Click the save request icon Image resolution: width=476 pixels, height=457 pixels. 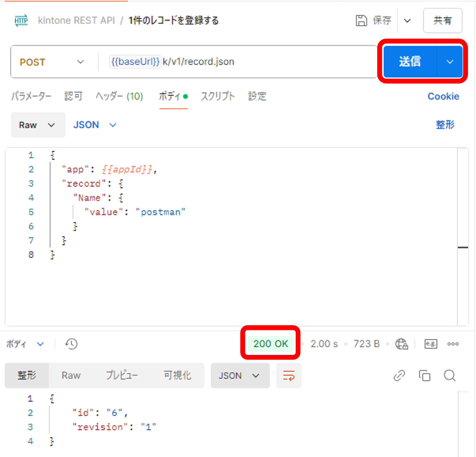362,20
